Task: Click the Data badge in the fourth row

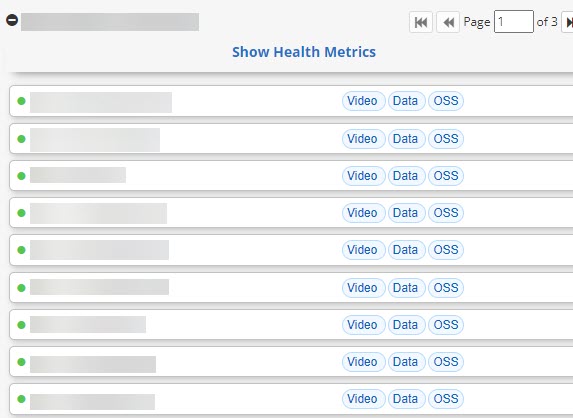Action: (406, 213)
